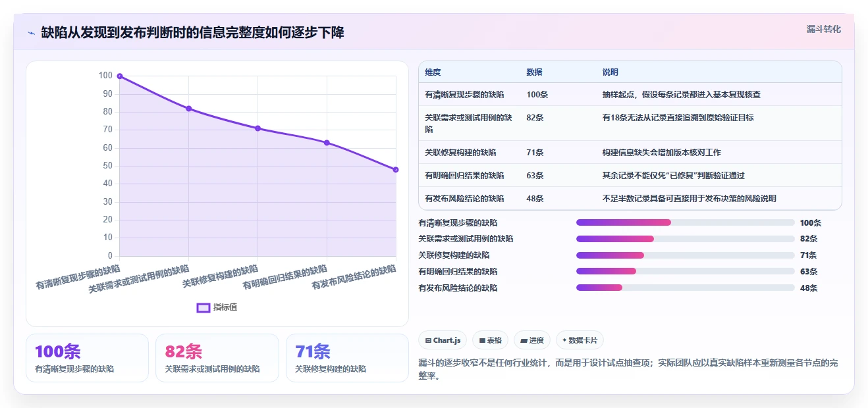Click table value 100条
Viewport: 868px width, 408px height.
pos(537,95)
